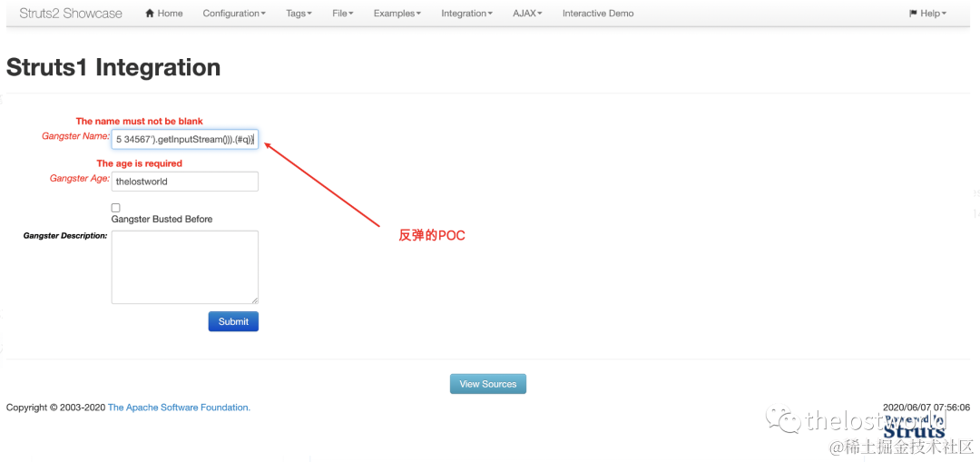Screen dimensions: 980x462
Task: Open The Apache Software Foundation link
Action: [180, 408]
